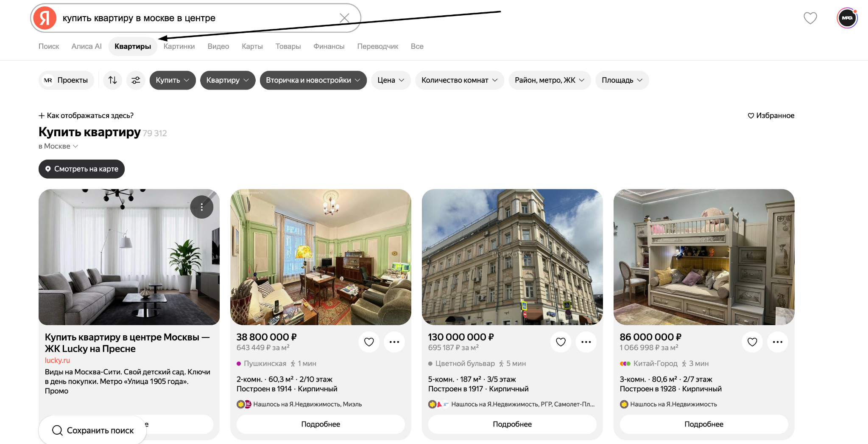Open more options for 130 000 000 ₽ listing
Screen dimensions: 868x444
pyautogui.click(x=586, y=342)
